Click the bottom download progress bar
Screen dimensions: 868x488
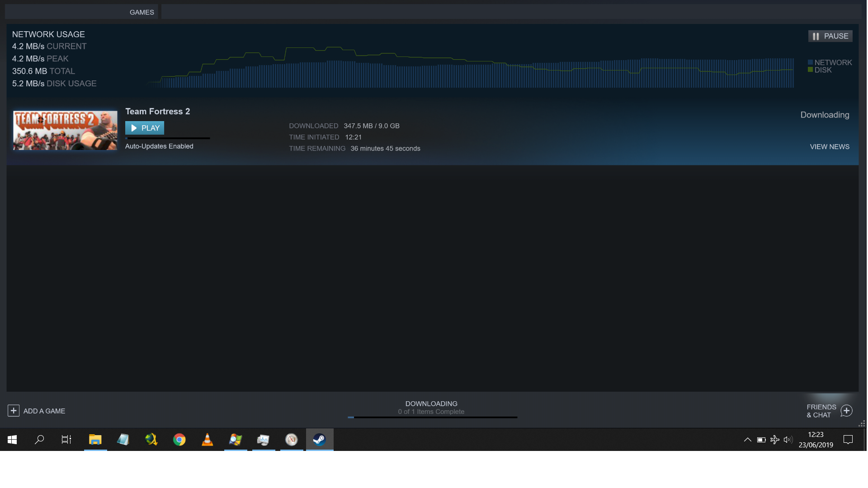click(x=433, y=418)
